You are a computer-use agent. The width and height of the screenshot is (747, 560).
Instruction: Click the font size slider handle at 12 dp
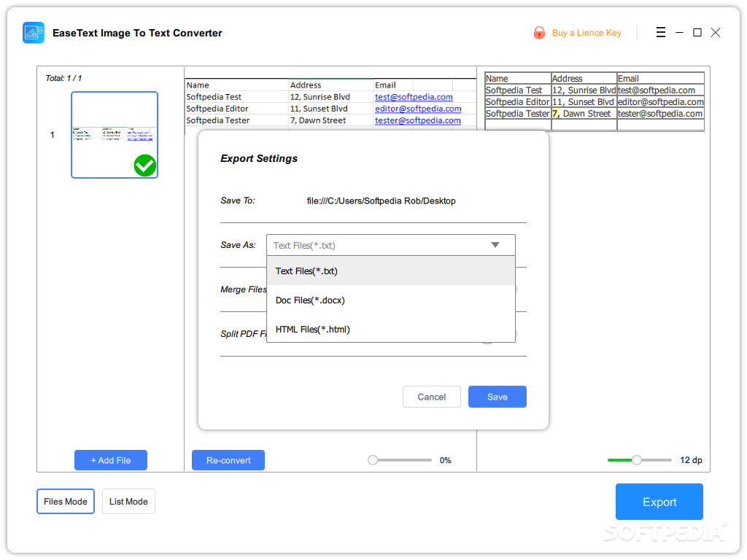(636, 460)
